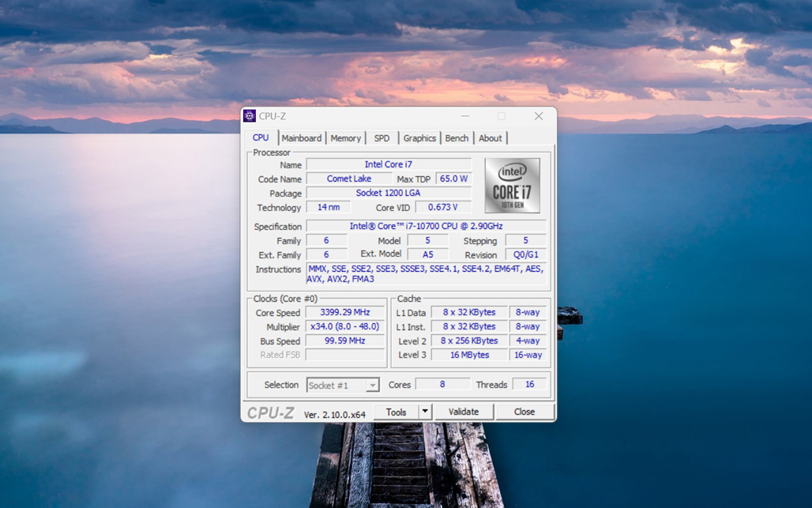Click the Bus Speed value 99.59 MHz

tap(345, 341)
